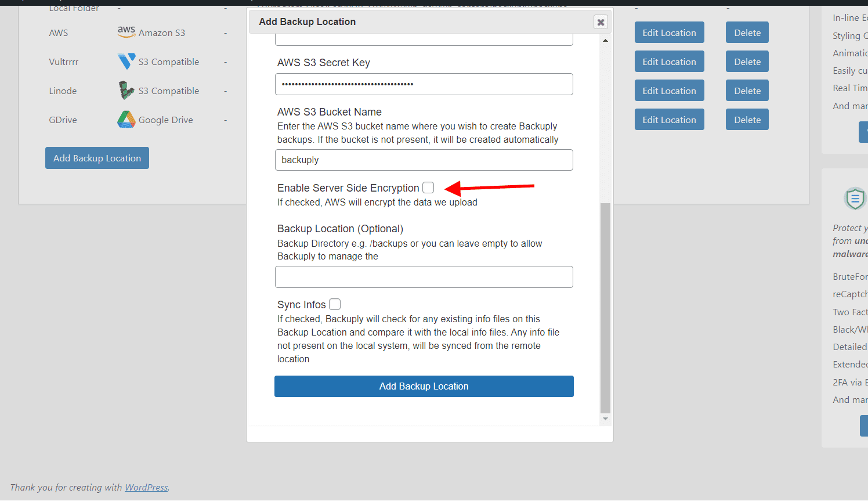The image size is (868, 501).
Task: Delete the Linode backup location
Action: pyautogui.click(x=747, y=90)
